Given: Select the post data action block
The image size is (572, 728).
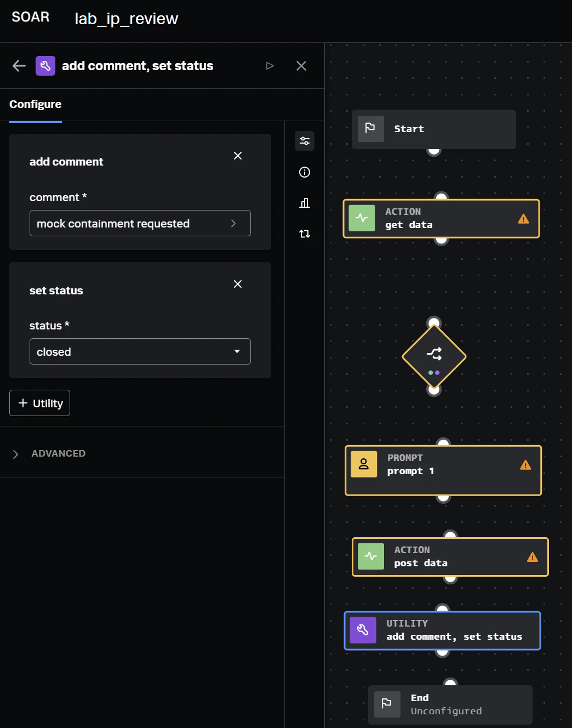Looking at the screenshot, I should (x=450, y=557).
